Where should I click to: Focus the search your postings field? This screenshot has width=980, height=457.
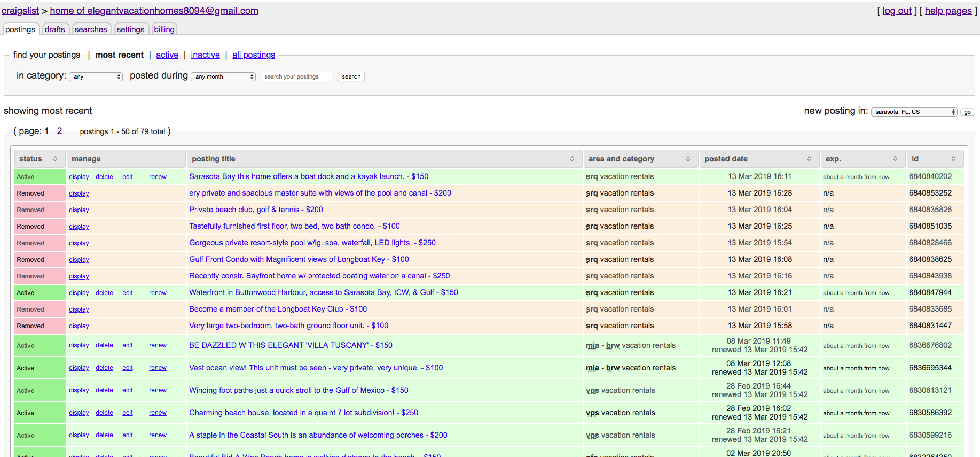pos(297,76)
